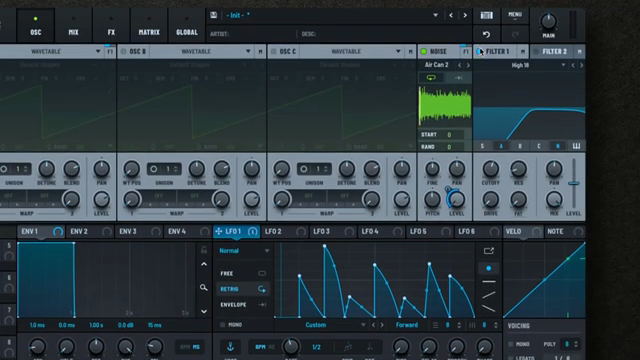
Task: Select LFO ENVELOPE trigger mode
Action: click(243, 304)
